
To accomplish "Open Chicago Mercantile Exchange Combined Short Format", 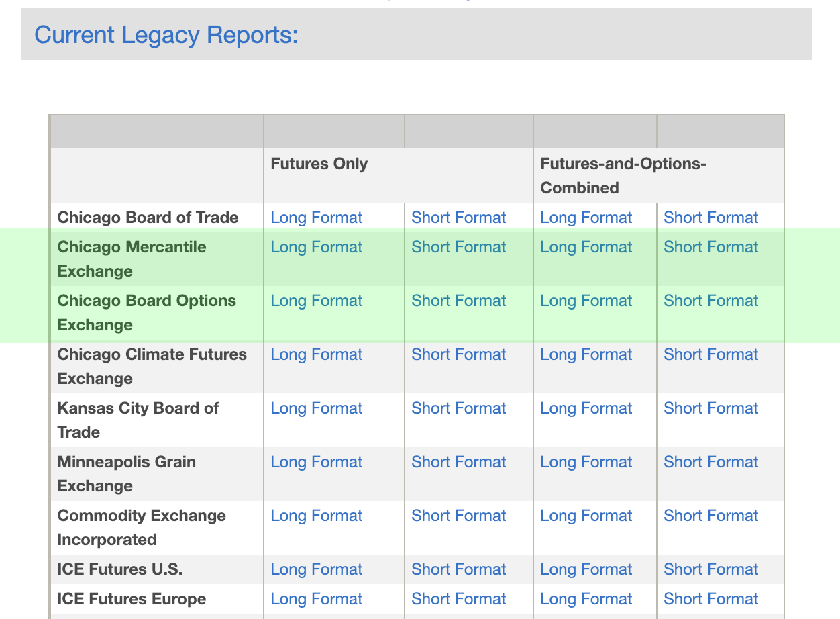I will pyautogui.click(x=711, y=247).
